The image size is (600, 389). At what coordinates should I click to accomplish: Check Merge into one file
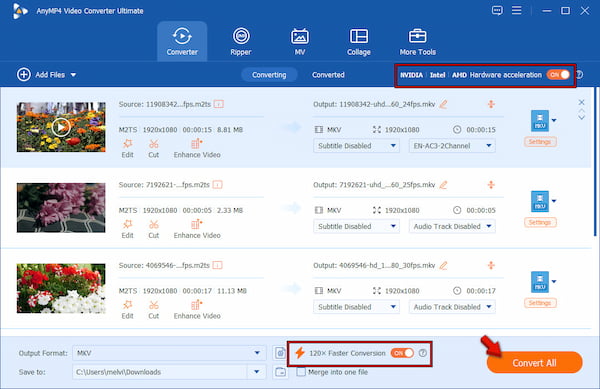pos(301,372)
